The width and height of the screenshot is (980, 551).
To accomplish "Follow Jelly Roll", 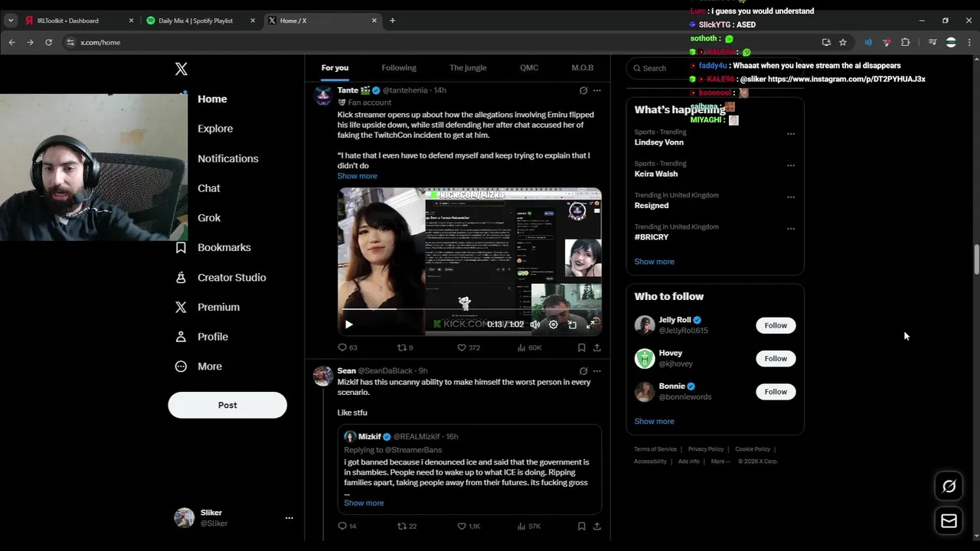I will click(x=776, y=325).
